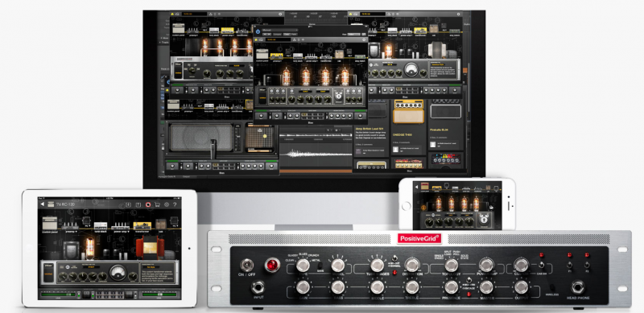Adjust the green output level slider on tablet
The width and height of the screenshot is (644, 313).
click(159, 294)
